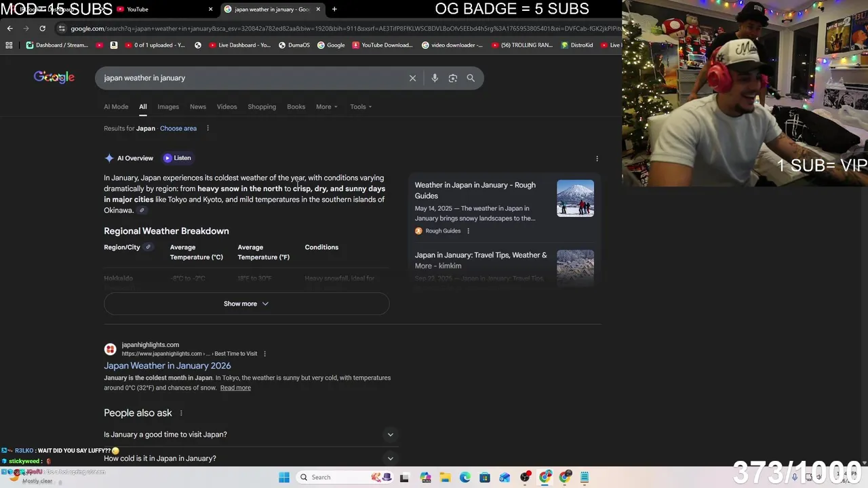Start voice search with microphone icon
The image size is (868, 488).
coord(435,78)
